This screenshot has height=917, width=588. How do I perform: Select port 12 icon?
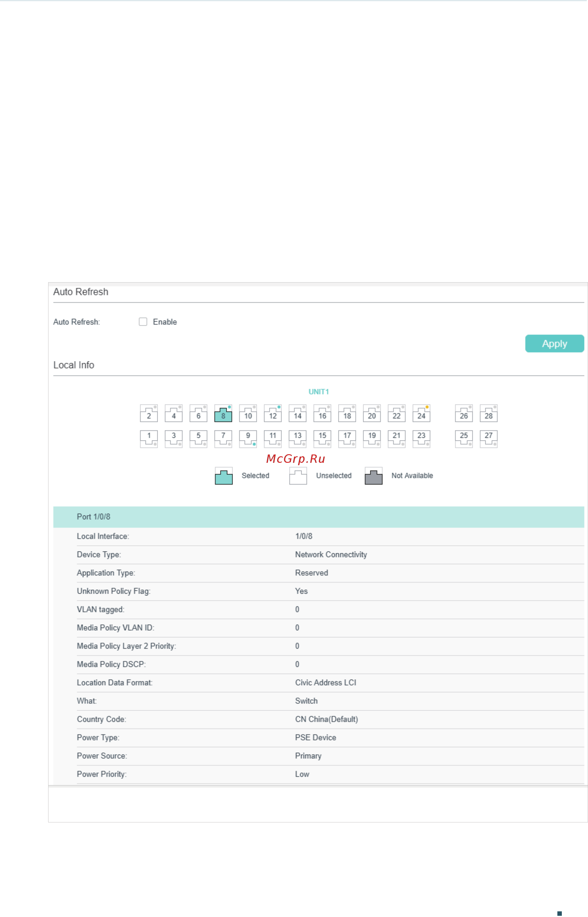pos(273,413)
